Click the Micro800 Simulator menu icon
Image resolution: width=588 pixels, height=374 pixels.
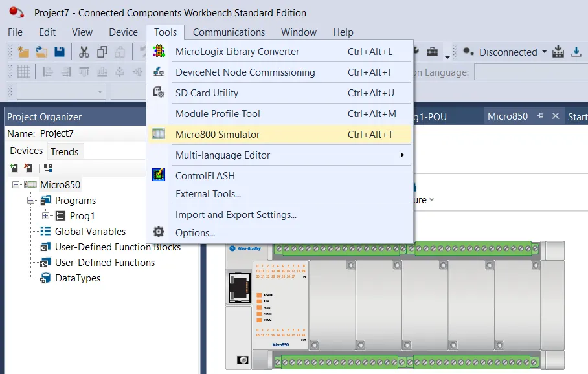click(159, 134)
